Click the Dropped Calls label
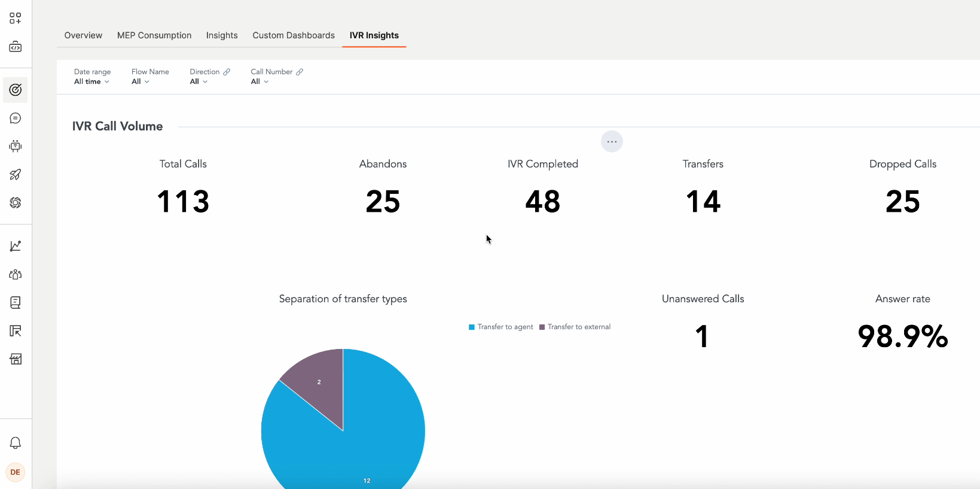Image resolution: width=980 pixels, height=489 pixels. pyautogui.click(x=903, y=164)
